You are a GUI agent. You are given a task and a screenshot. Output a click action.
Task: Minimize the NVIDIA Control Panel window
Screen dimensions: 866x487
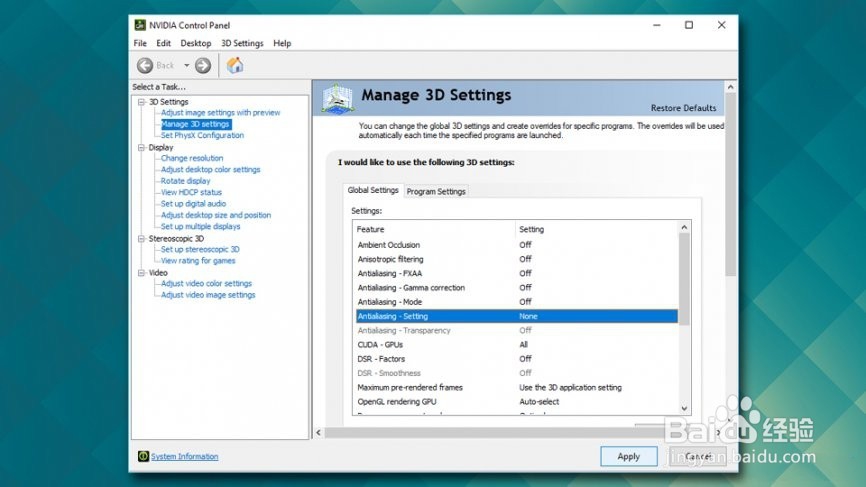(657, 25)
